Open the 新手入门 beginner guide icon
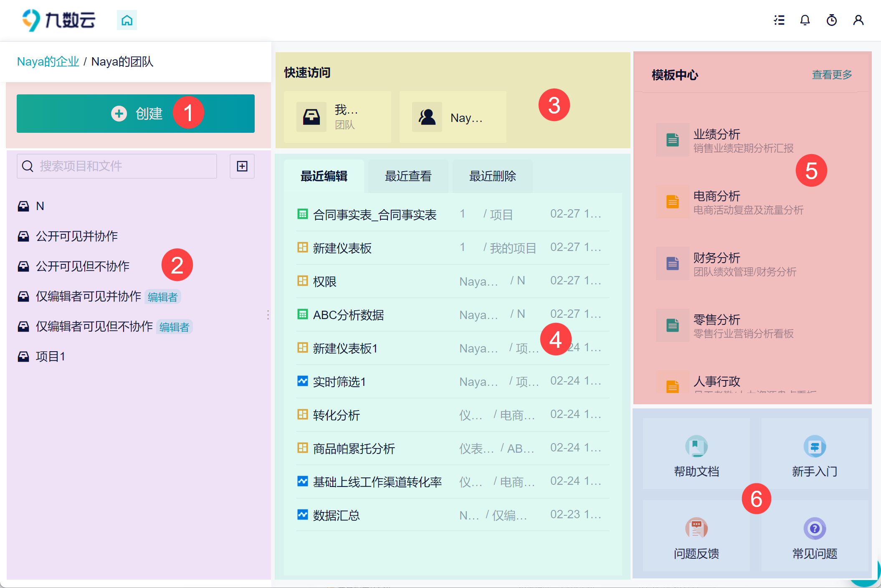881x588 pixels. (814, 446)
